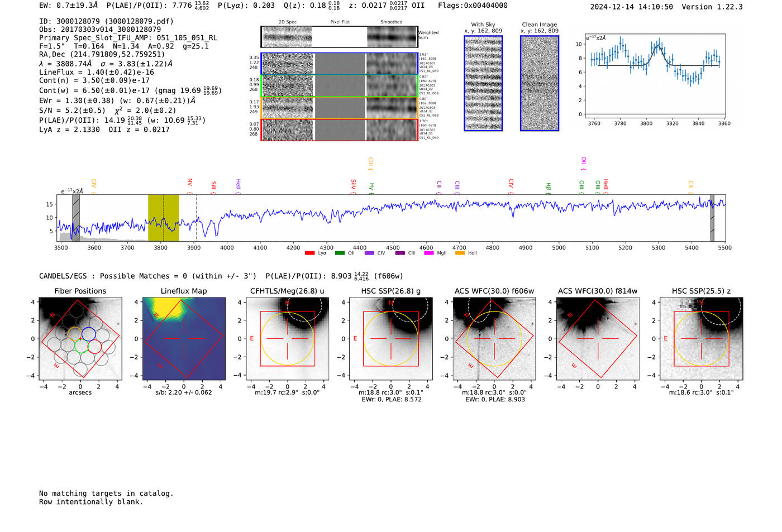The height and width of the screenshot is (532, 782).
Task: Open the Clean Image cutout
Action: click(x=540, y=83)
